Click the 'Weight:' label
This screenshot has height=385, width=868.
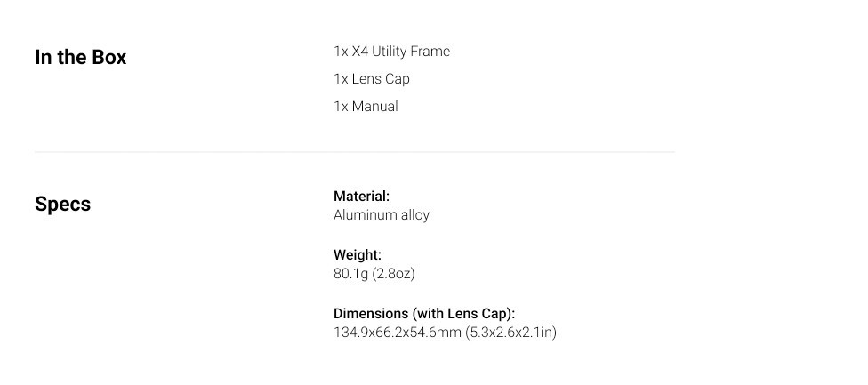click(357, 255)
